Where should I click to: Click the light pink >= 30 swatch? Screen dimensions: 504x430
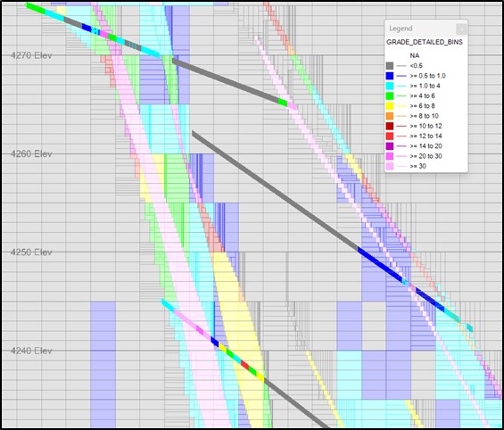click(390, 166)
